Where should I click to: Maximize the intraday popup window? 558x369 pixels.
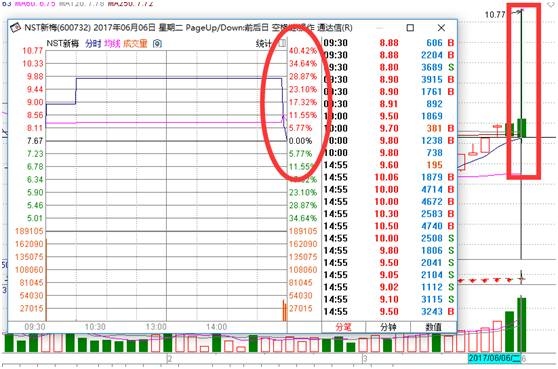[x=410, y=27]
